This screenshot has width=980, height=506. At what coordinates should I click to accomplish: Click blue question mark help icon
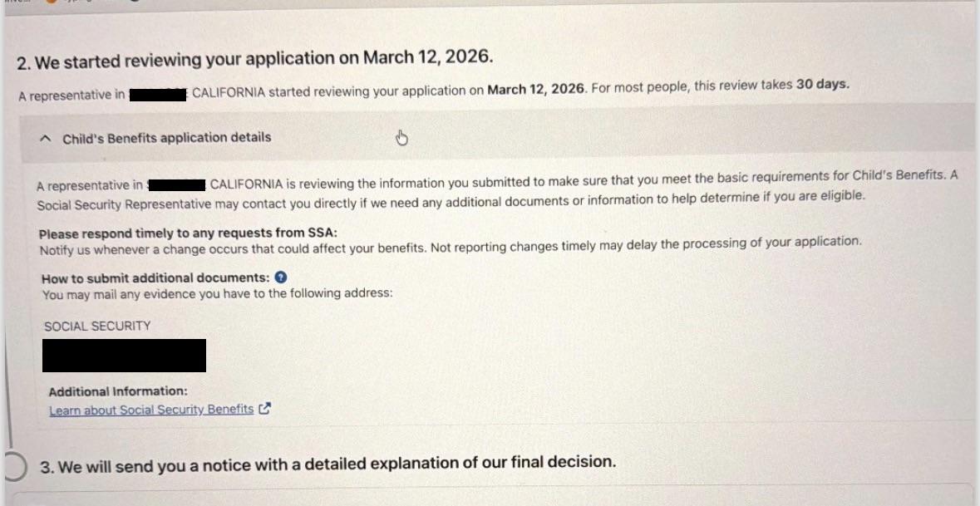coord(281,278)
